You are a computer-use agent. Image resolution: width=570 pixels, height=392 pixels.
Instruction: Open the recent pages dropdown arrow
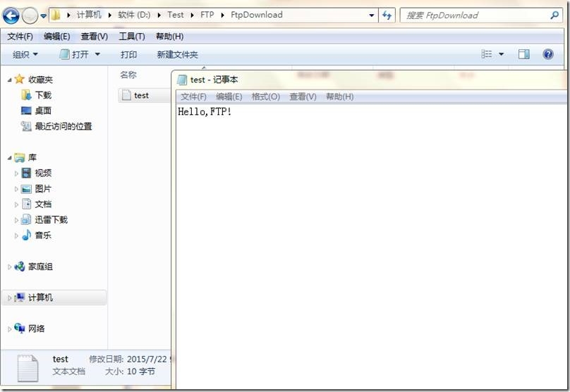[44, 16]
